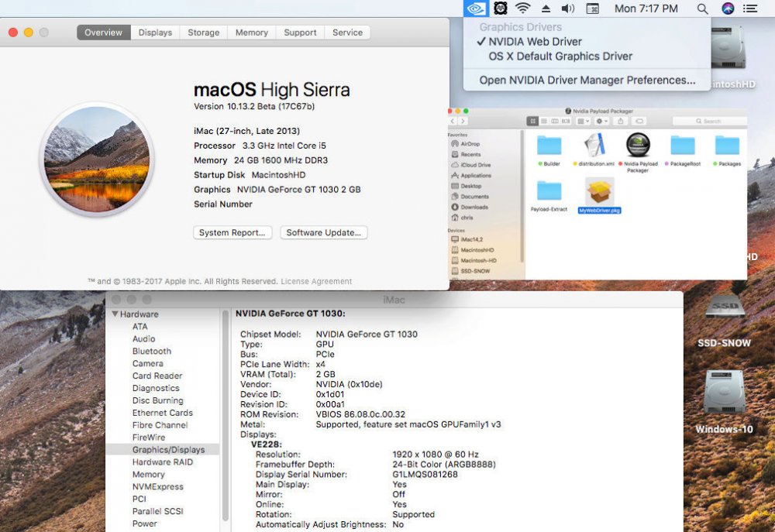Select Audio in hardware list

coord(143,339)
